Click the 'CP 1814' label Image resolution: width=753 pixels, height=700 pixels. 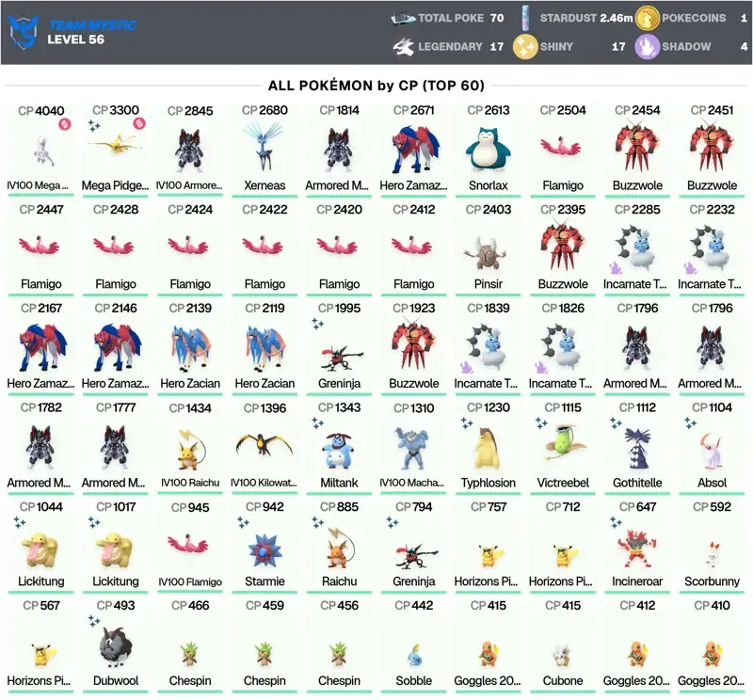339,110
